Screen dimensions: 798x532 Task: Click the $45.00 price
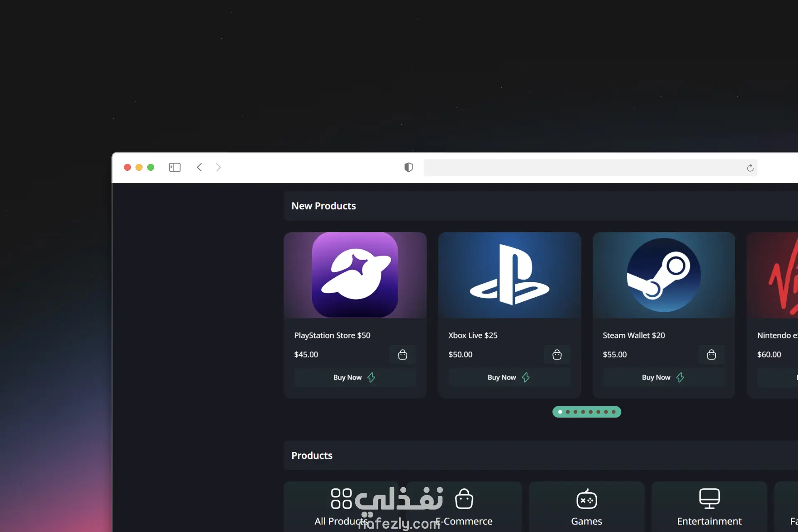(x=306, y=355)
